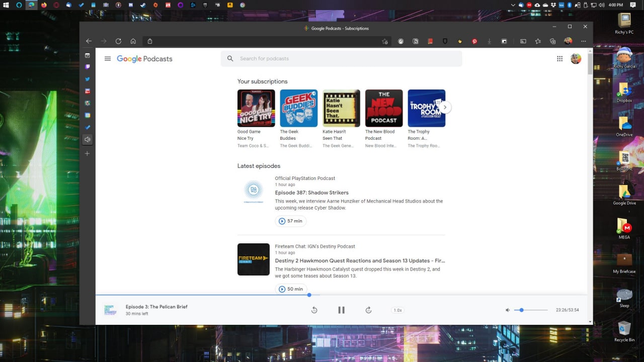This screenshot has height=362, width=644.
Task: Click the speaker icon in browser sidebar
Action: coord(88,139)
